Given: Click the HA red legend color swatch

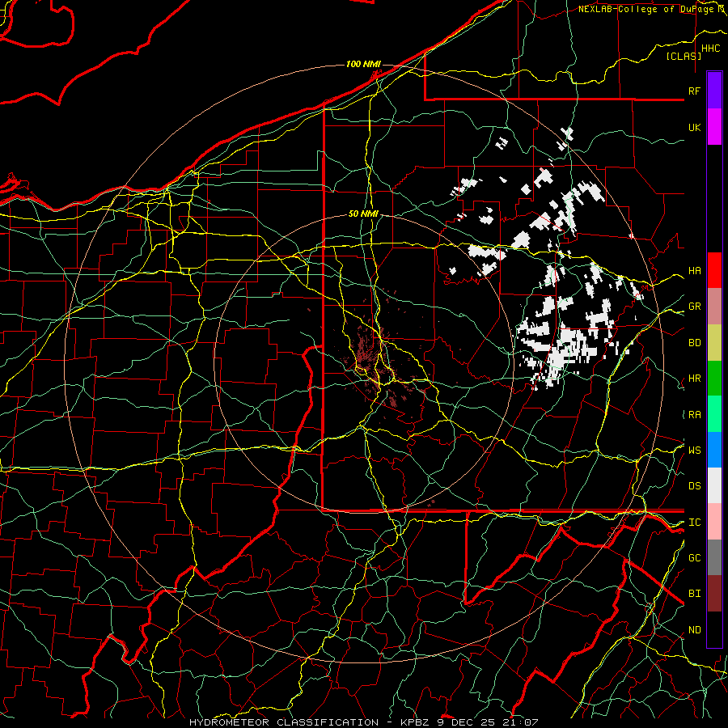Looking at the screenshot, I should (x=714, y=270).
